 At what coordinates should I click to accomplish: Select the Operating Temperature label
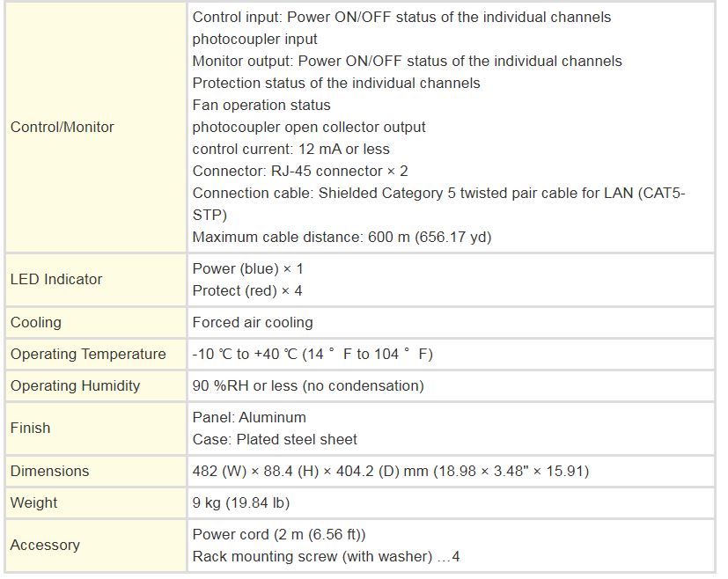tap(88, 354)
